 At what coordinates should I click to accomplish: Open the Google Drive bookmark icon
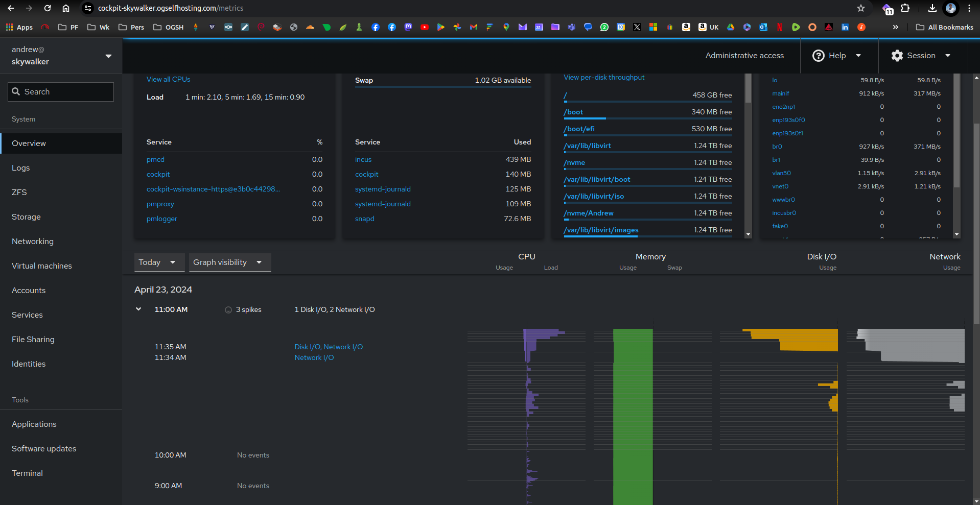pyautogui.click(x=731, y=27)
